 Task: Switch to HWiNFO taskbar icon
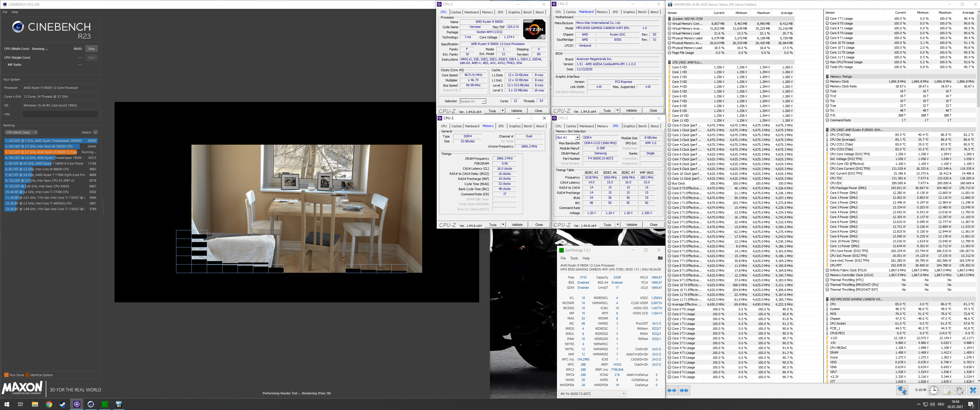pyautogui.click(x=119, y=404)
